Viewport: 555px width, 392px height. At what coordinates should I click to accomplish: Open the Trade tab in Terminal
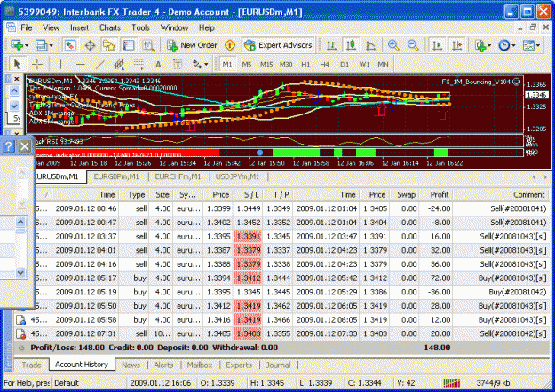coord(31,365)
